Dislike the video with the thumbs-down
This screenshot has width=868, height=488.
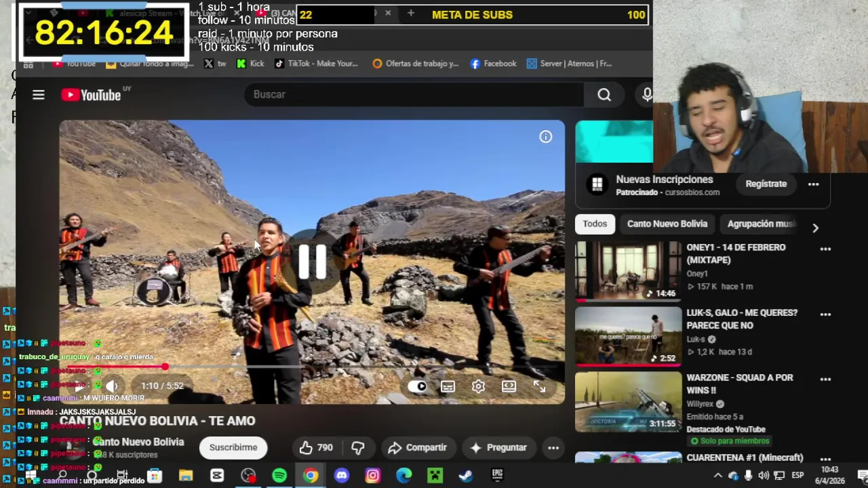pyautogui.click(x=358, y=447)
